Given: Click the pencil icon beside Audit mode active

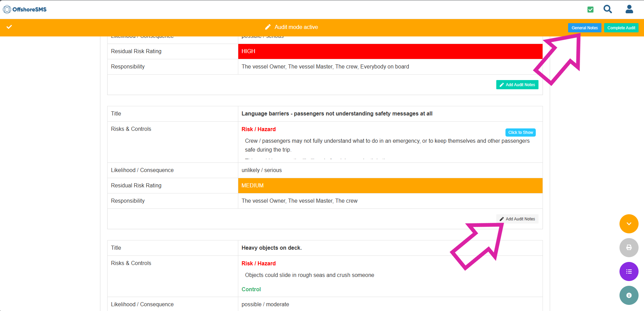Looking at the screenshot, I should pyautogui.click(x=268, y=27).
